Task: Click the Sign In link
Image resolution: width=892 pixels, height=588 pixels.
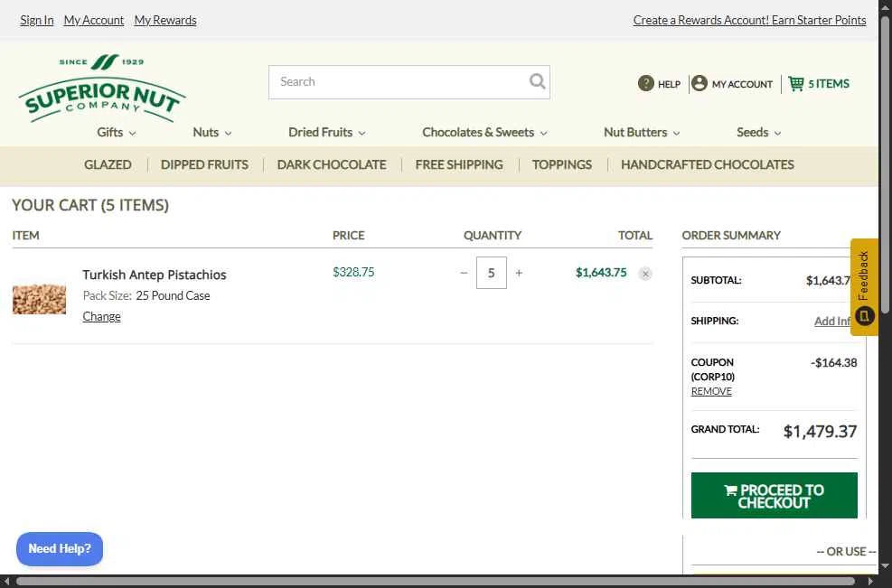Action: click(x=36, y=21)
